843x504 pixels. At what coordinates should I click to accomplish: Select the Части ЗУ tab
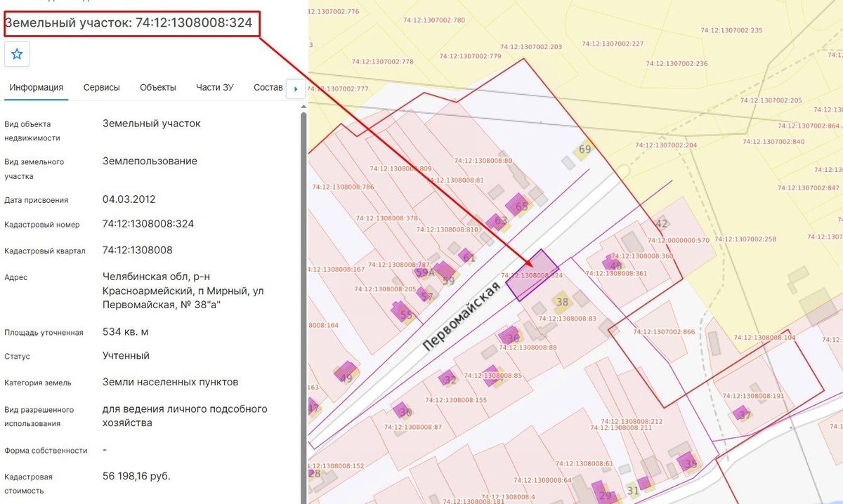point(215,88)
